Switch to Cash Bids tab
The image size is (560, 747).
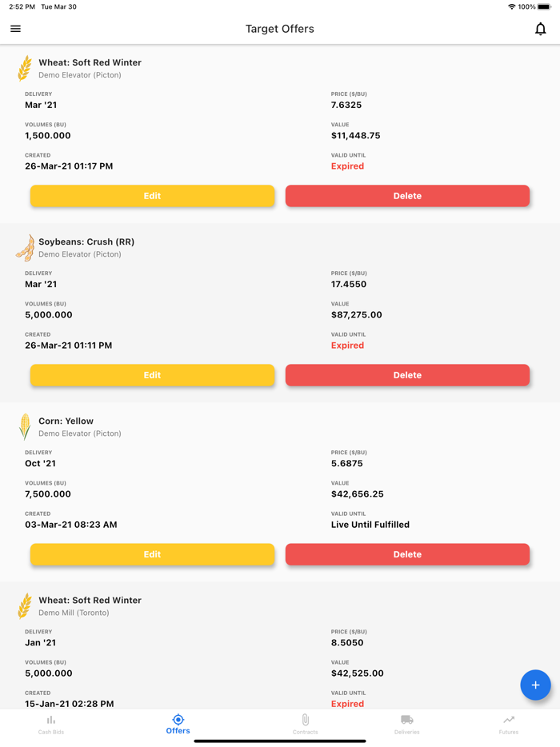pyautogui.click(x=51, y=724)
